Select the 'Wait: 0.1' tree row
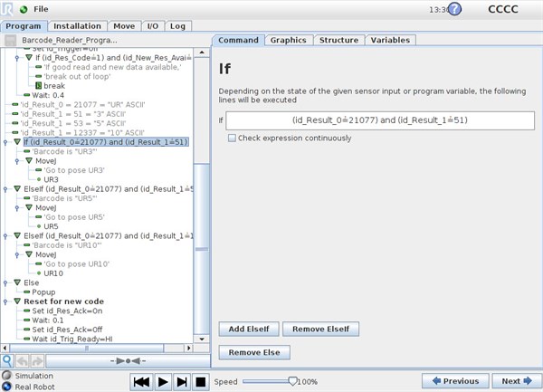 point(43,320)
